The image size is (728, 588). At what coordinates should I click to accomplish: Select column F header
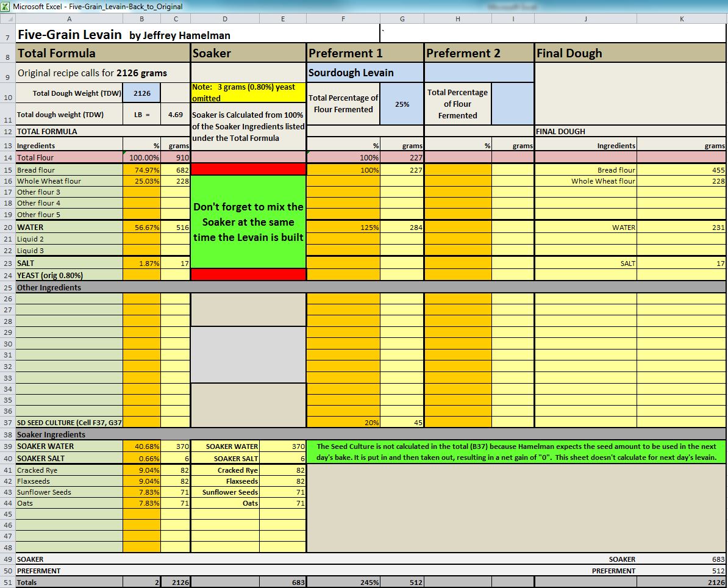click(x=343, y=19)
